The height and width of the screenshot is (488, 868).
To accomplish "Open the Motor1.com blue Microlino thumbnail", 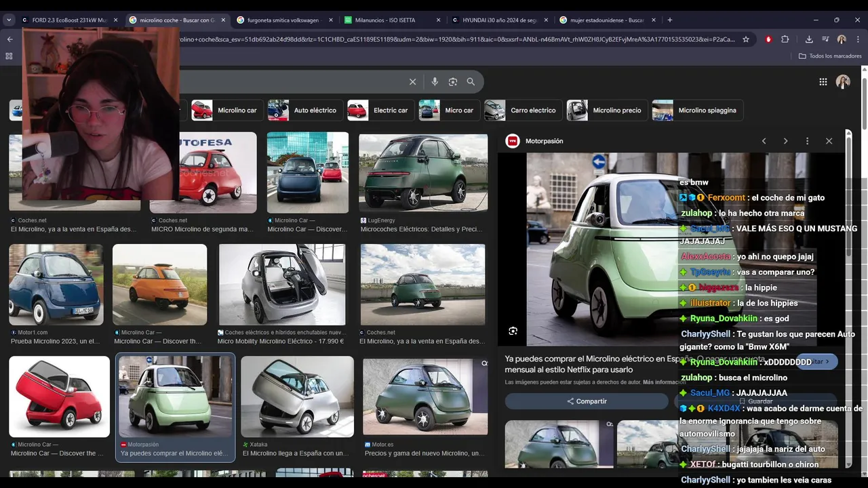I will 56,285.
